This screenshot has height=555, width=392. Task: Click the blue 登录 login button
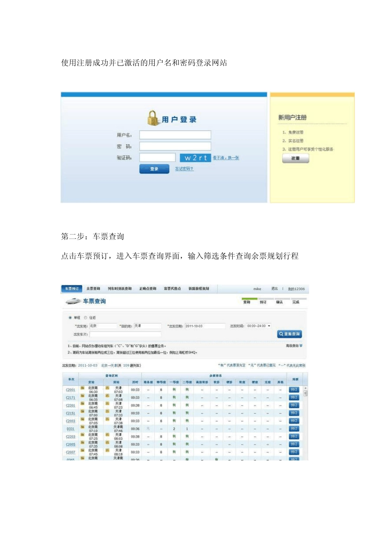(x=154, y=168)
